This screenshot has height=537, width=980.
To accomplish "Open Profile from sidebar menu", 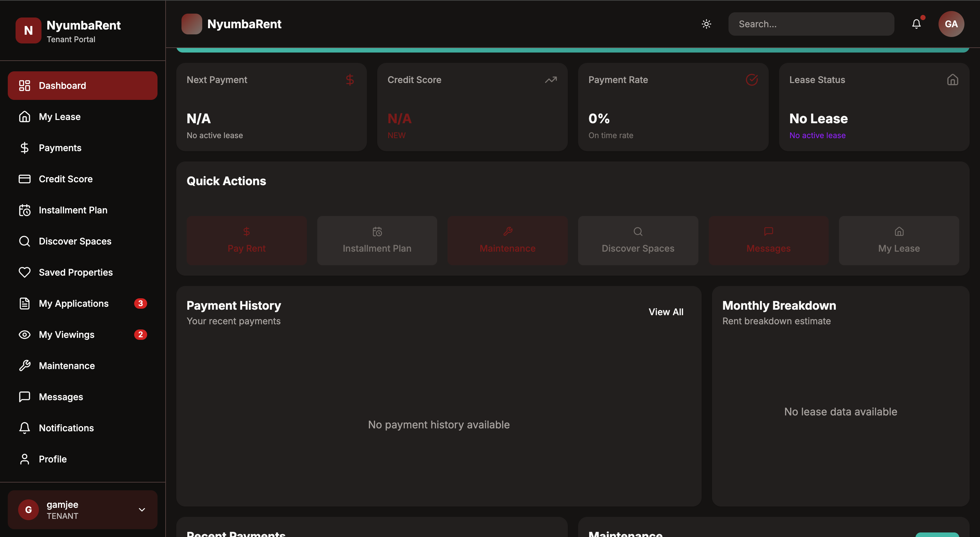I will (x=83, y=459).
